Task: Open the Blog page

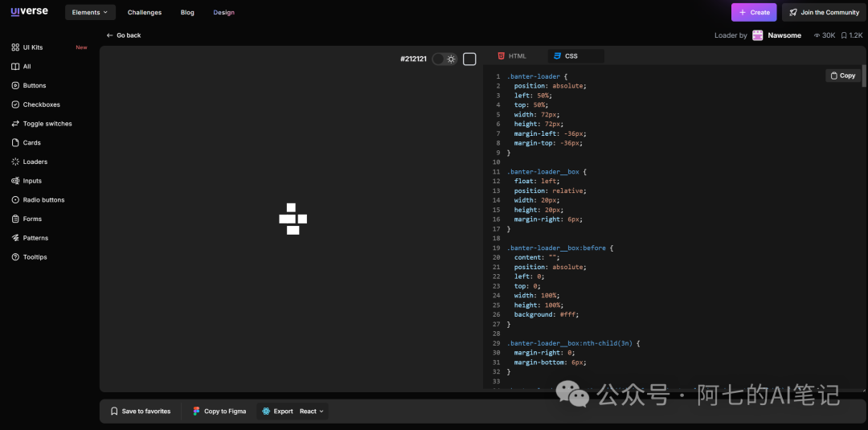Action: click(x=187, y=12)
